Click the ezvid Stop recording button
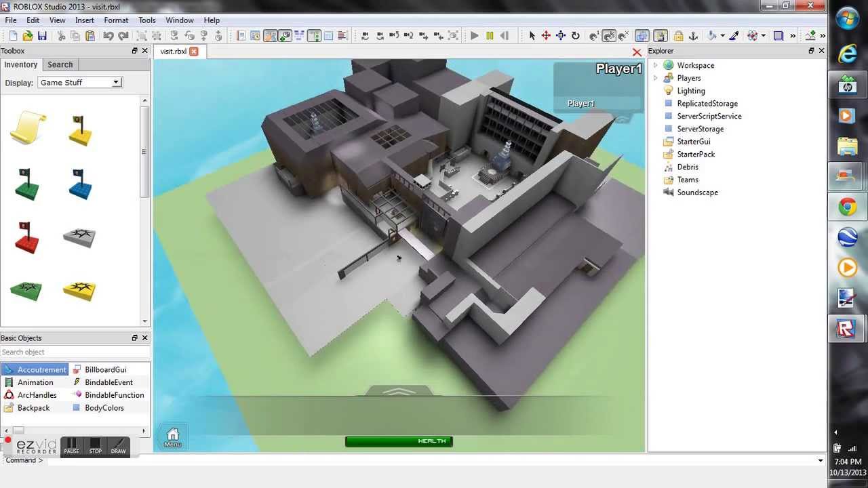Viewport: 868px width, 488px height. click(x=95, y=446)
